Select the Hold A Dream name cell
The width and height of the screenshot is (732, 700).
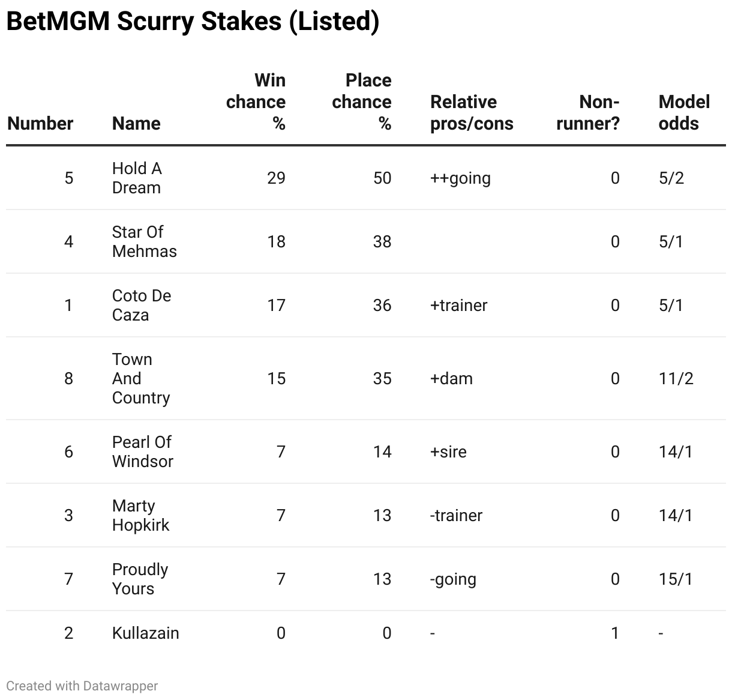click(x=137, y=178)
